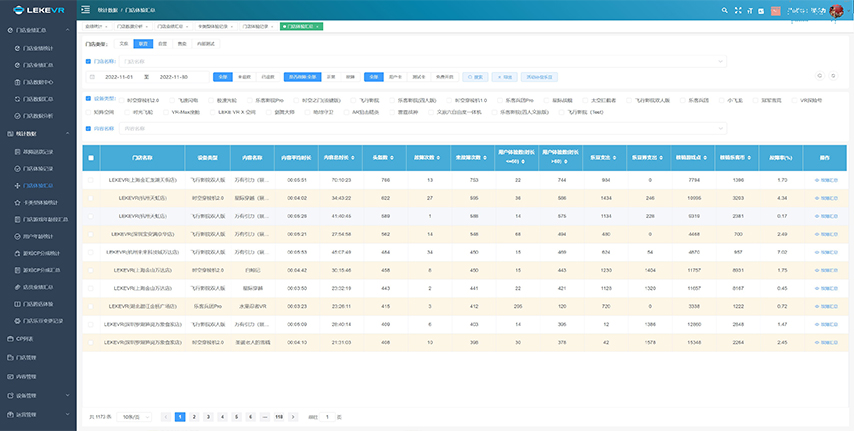Toggle fullscreen using the header expand icon
This screenshot has width=854, height=431.
tap(738, 10)
